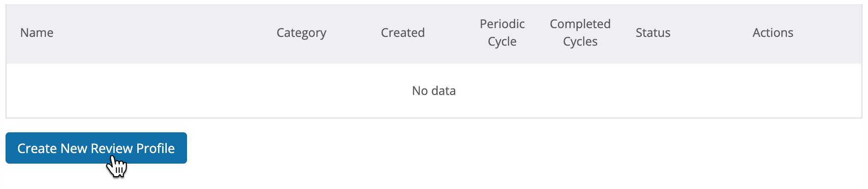The image size is (868, 189).
Task: Click the No data placeholder text
Action: [434, 91]
